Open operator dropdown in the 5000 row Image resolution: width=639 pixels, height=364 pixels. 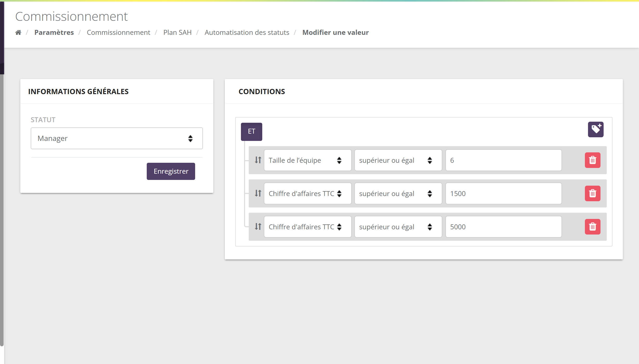398,227
